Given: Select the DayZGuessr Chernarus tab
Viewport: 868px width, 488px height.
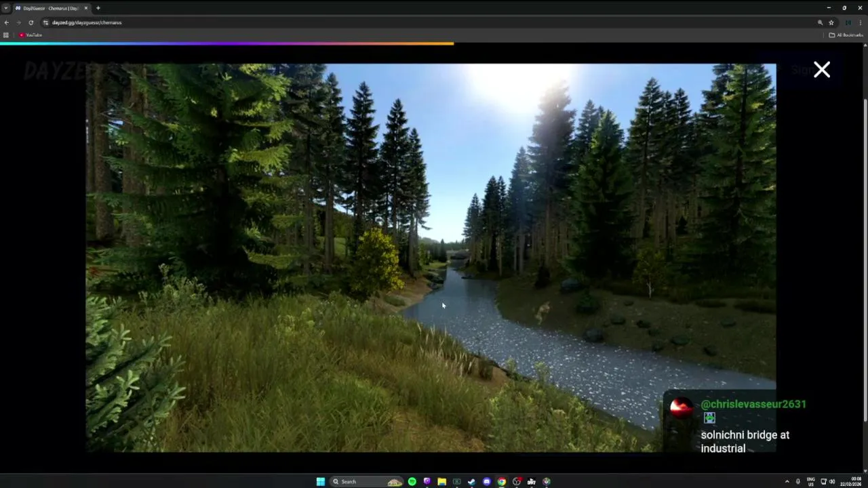Looking at the screenshot, I should 51,8.
